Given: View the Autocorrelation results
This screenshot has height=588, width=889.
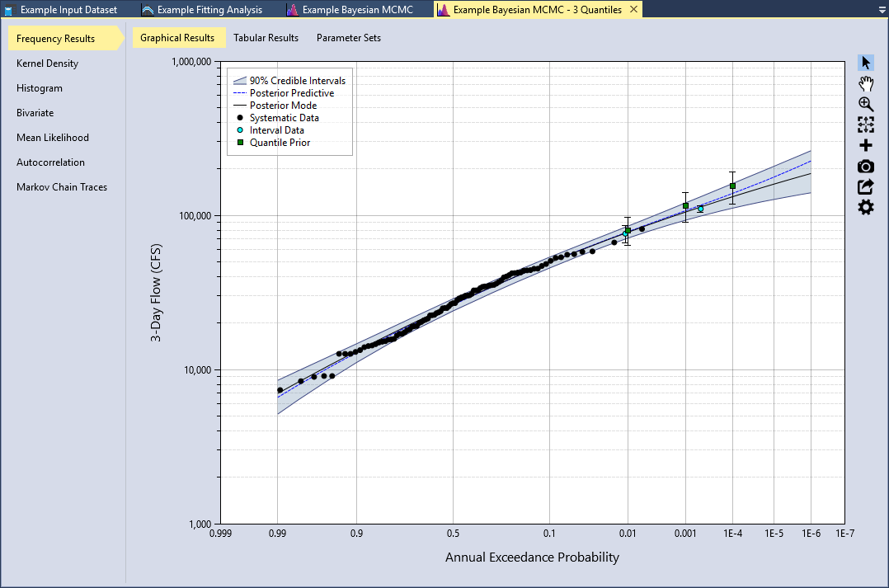Looking at the screenshot, I should pos(49,162).
